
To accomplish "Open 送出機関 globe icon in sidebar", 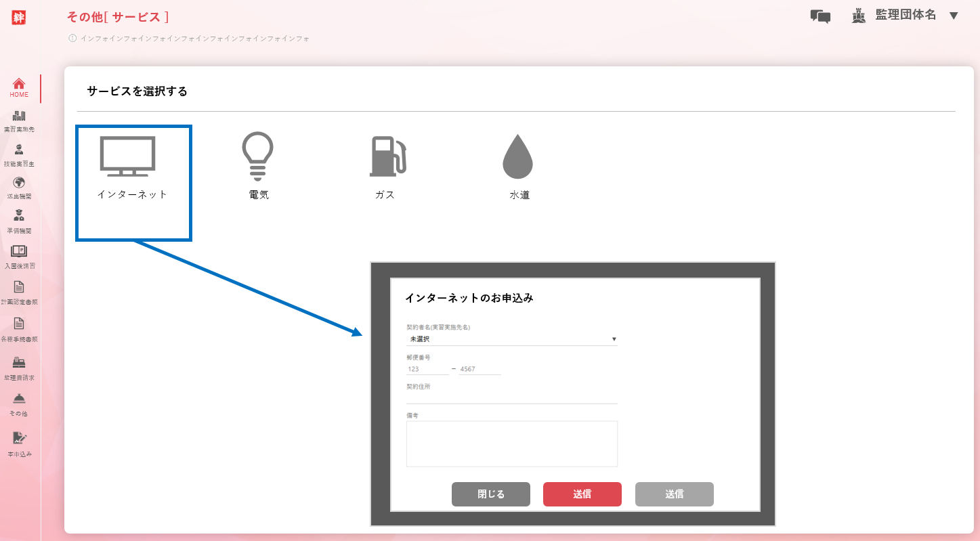I will [19, 188].
